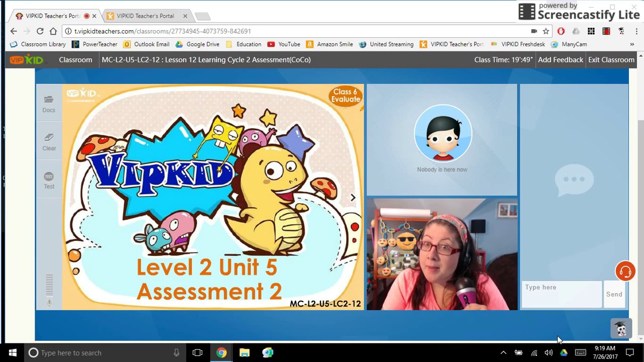644x362 pixels.
Task: Open ManyCam bookmark
Action: pyautogui.click(x=569, y=44)
